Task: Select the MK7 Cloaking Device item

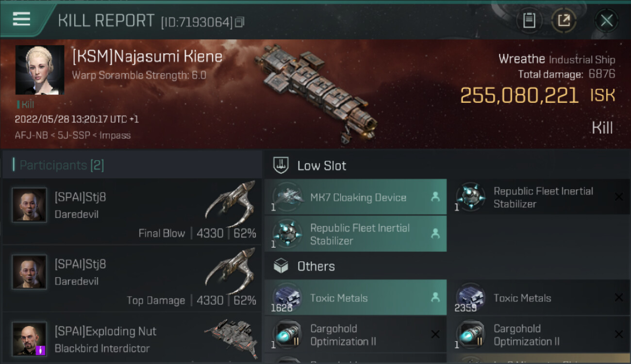Action: [x=355, y=197]
